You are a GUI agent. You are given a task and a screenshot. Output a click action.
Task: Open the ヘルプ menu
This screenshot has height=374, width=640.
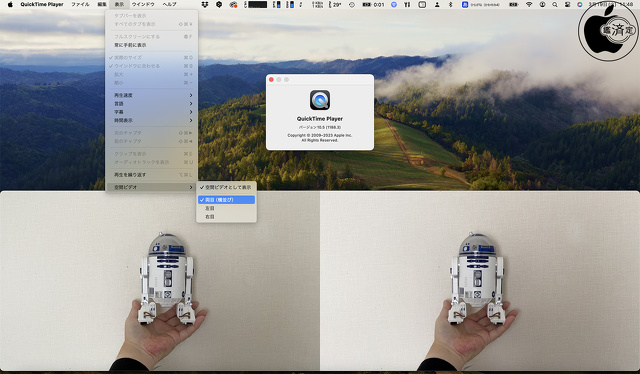pos(169,4)
